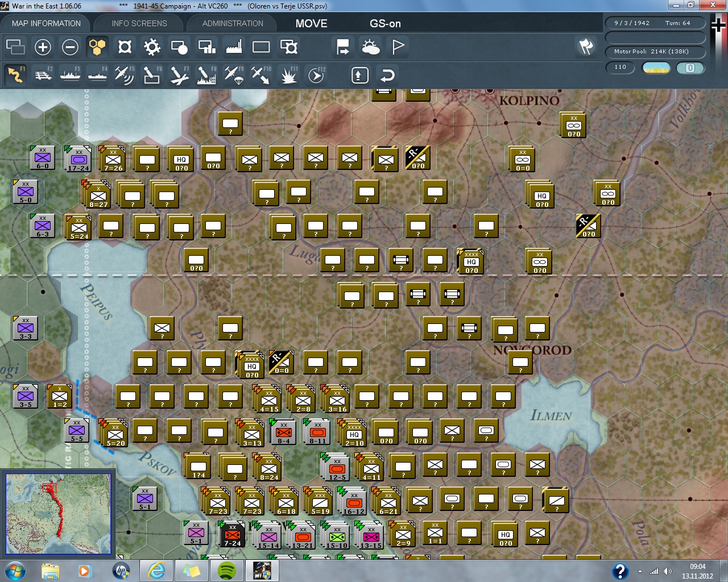This screenshot has width=728, height=582.
Task: Click the Kolpino city label
Action: (530, 101)
